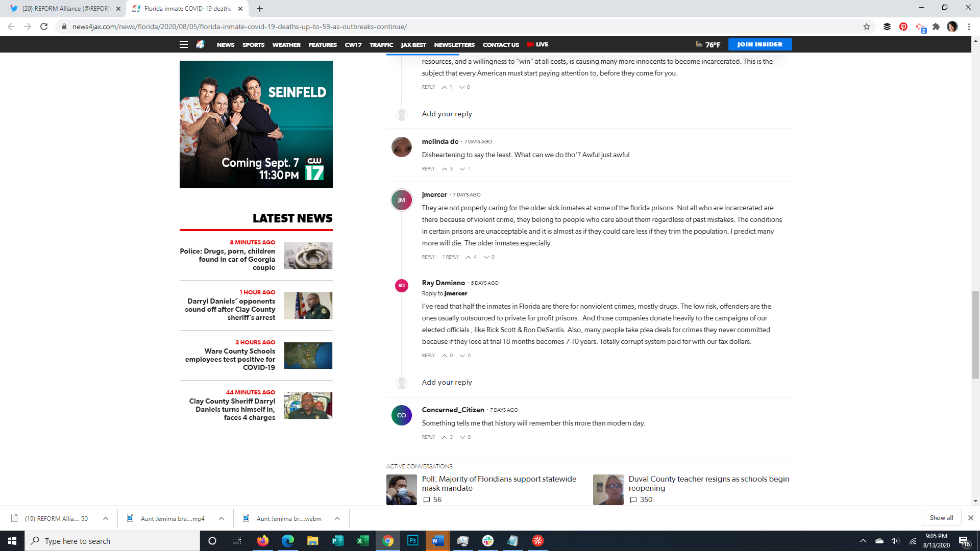Bookmark this page with the star icon
Screen dimensions: 980x551
coord(866,27)
